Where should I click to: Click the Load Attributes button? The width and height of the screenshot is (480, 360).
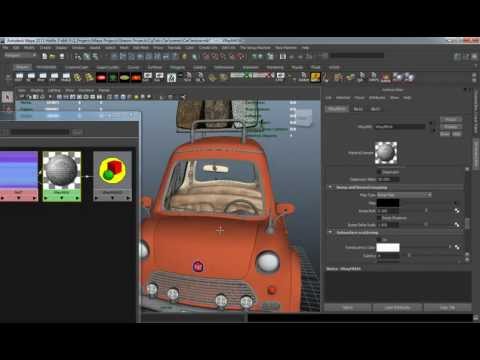pyautogui.click(x=397, y=307)
